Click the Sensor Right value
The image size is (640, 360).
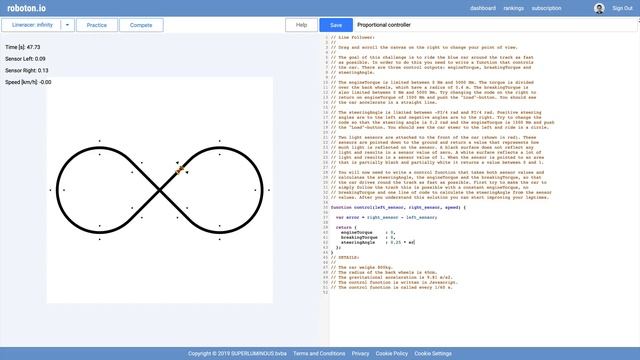pyautogui.click(x=27, y=70)
